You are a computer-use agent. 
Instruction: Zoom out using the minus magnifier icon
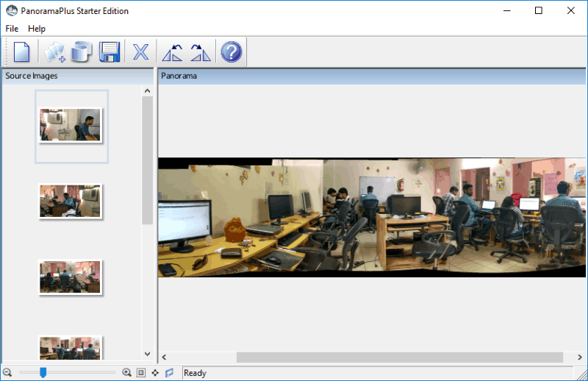(7, 372)
